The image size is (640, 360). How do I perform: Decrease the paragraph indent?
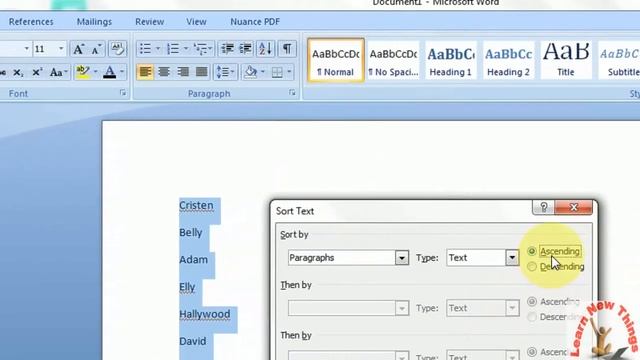tap(227, 49)
